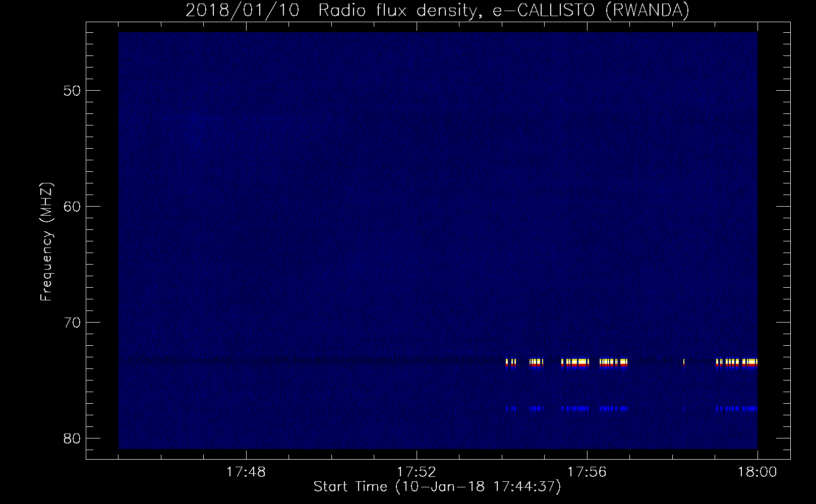Click the frequency tick label "70"
This screenshot has height=504, width=816.
tap(73, 323)
